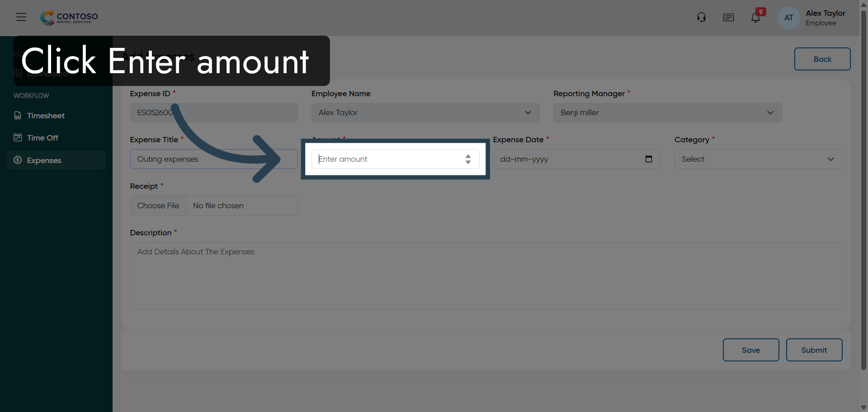Select the Timesheet icon in the sidebar
This screenshot has height=412, width=868.
click(x=17, y=116)
